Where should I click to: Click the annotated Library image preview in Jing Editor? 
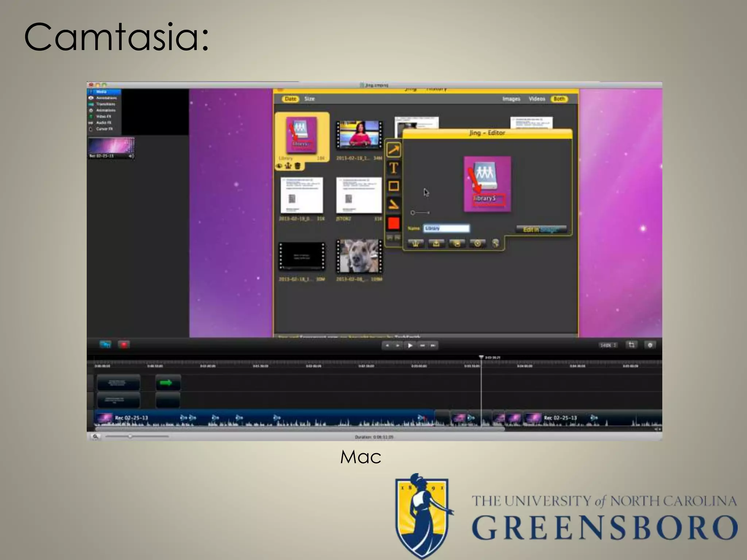(x=487, y=184)
